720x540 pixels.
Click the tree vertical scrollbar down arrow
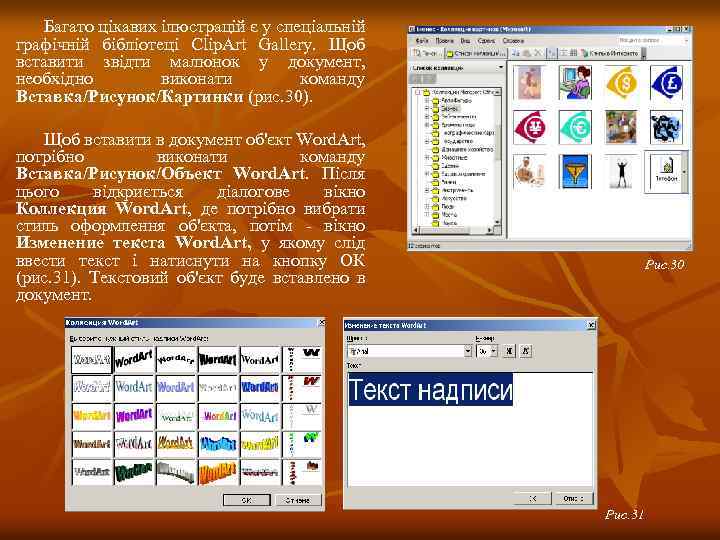[x=497, y=222]
